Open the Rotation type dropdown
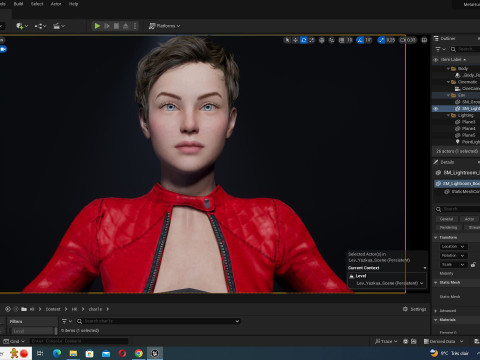480x360 pixels. [454, 256]
